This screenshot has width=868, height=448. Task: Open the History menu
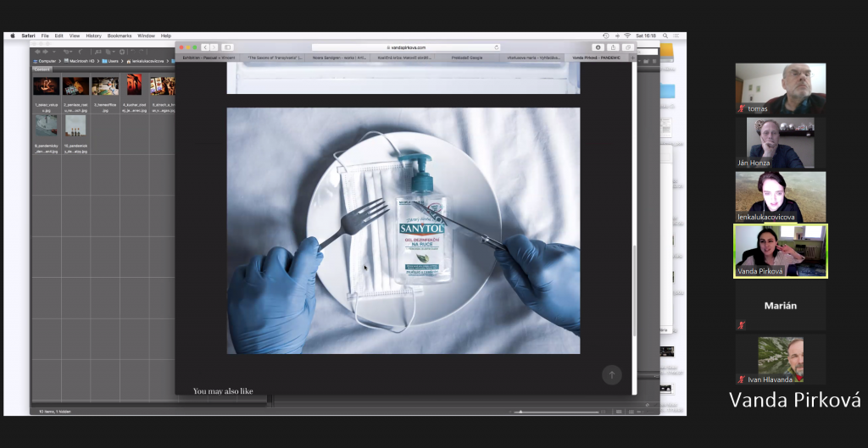click(x=93, y=36)
